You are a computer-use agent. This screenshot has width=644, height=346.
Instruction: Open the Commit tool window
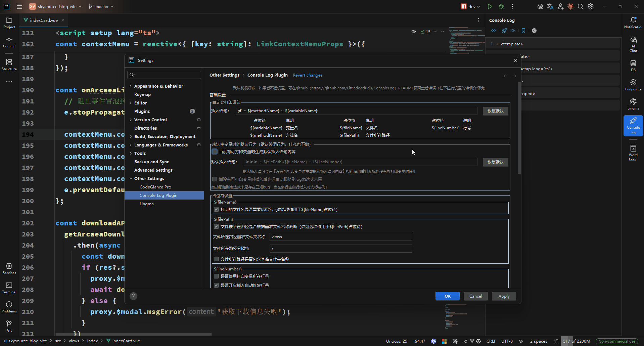[x=9, y=42]
